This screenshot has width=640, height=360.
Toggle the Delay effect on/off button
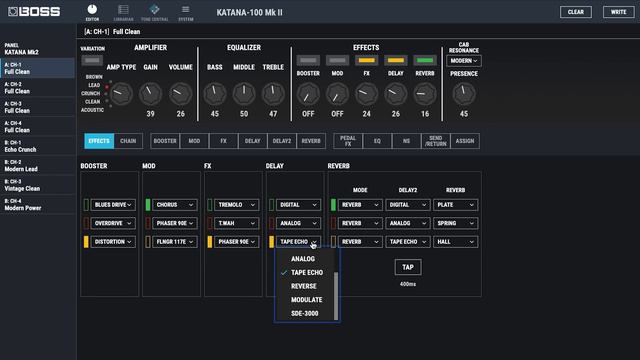(396, 60)
